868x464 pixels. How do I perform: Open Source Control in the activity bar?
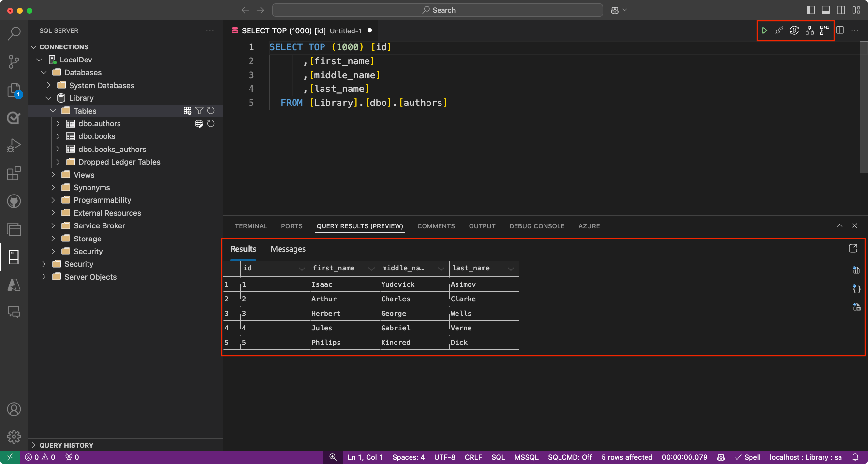pyautogui.click(x=14, y=61)
